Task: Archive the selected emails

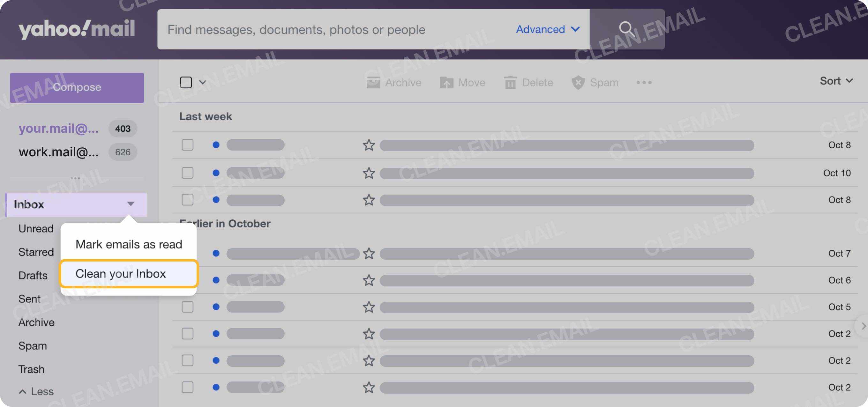Action: pyautogui.click(x=373, y=82)
